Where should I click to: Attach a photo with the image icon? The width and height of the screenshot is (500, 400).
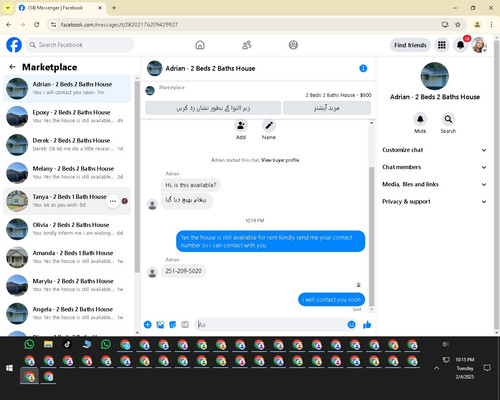160,324
